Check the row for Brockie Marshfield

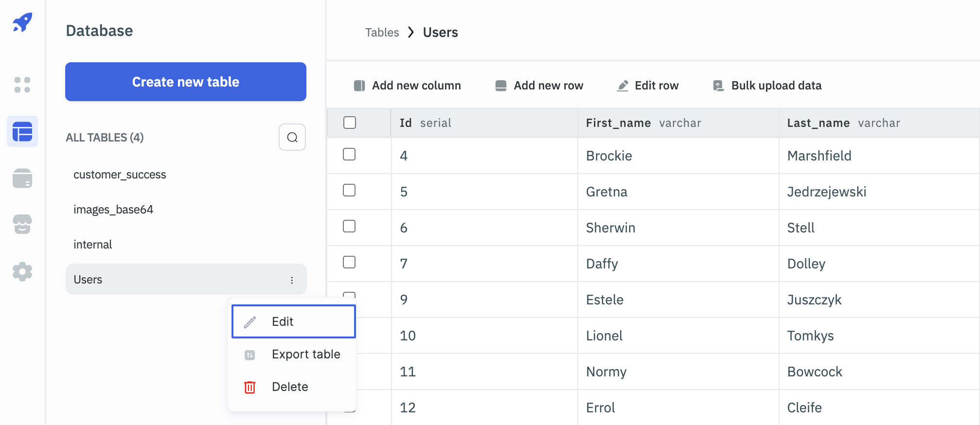[349, 155]
